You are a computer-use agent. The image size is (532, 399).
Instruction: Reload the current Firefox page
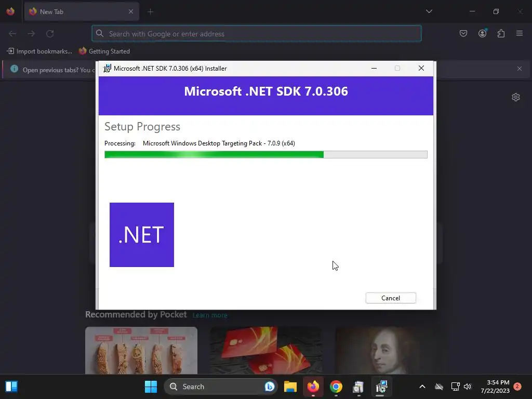coord(50,34)
